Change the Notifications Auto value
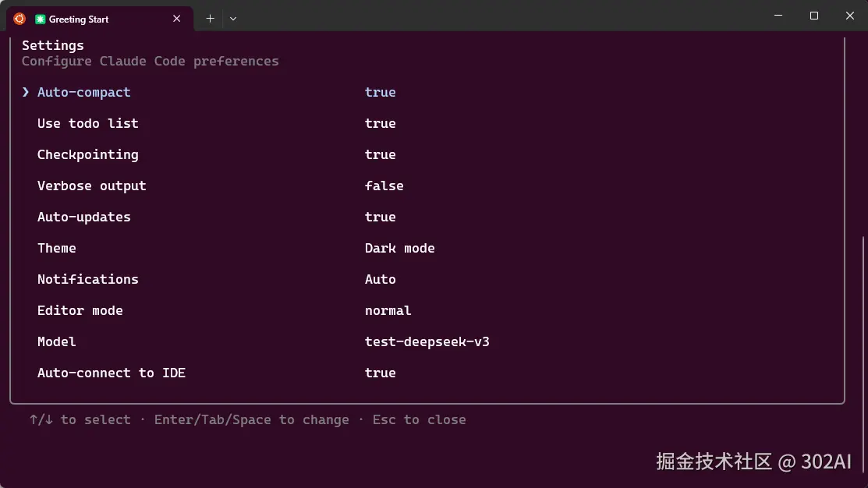Image resolution: width=868 pixels, height=488 pixels. (381, 279)
